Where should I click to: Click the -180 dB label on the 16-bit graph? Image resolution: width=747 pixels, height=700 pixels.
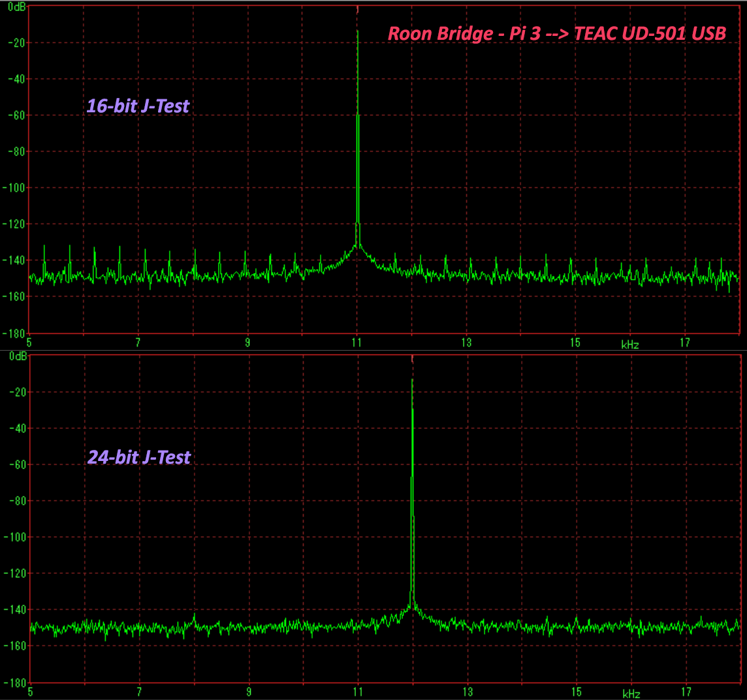pos(13,333)
